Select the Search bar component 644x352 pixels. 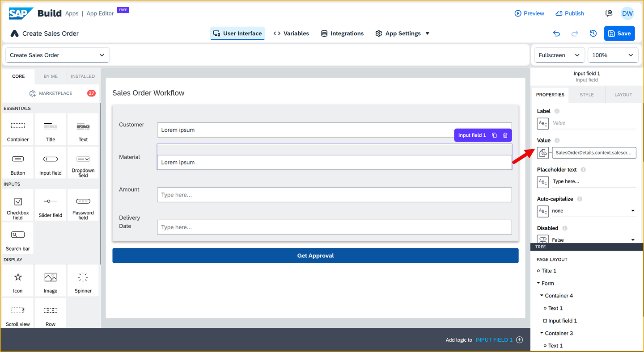pyautogui.click(x=18, y=239)
